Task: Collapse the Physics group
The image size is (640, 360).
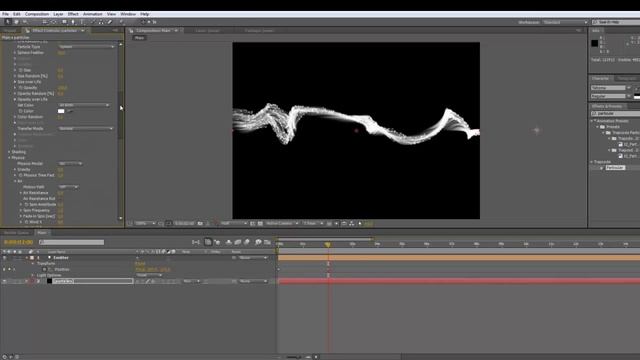Action: (9, 158)
